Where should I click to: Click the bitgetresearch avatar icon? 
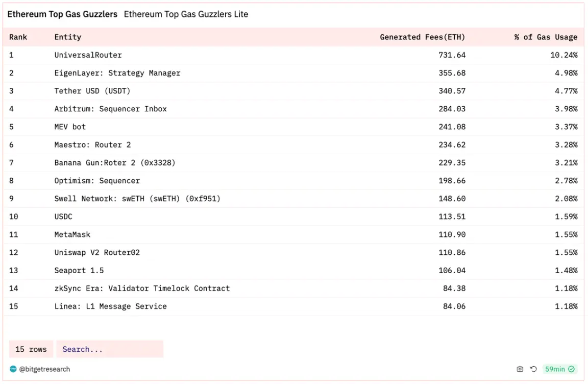click(x=13, y=369)
